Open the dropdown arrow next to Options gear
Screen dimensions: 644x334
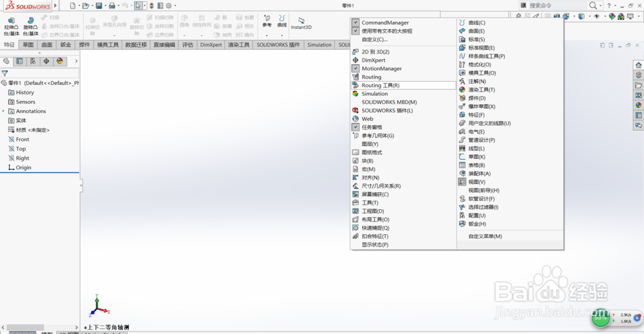point(175,6)
